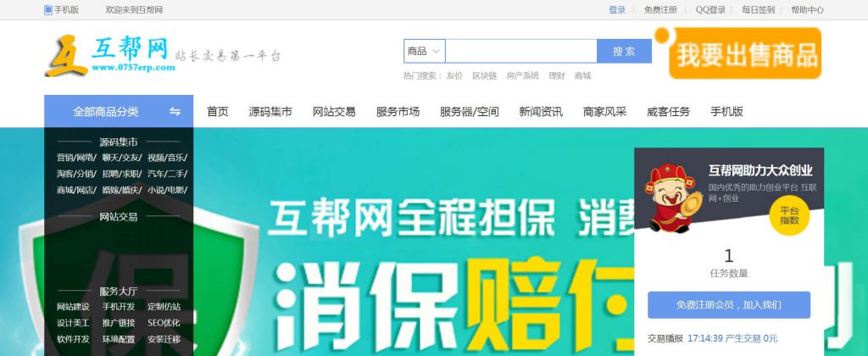This screenshot has height=356, width=868.
Task: Open the 威客任务 navigation item
Action: click(668, 112)
